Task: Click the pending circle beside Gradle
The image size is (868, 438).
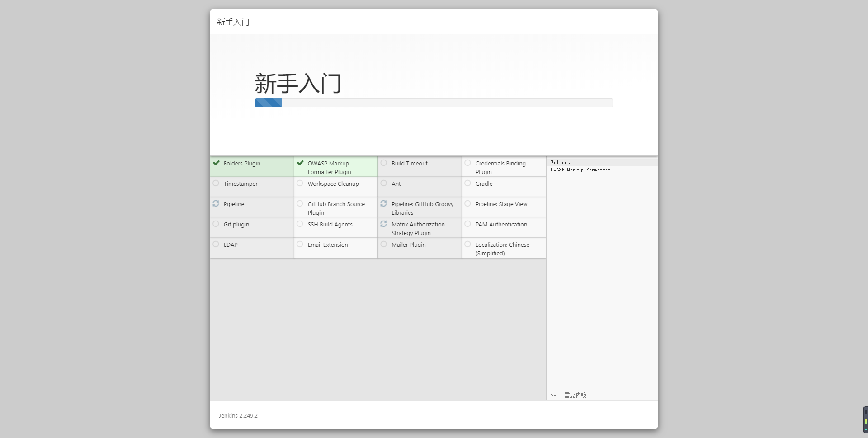Action: pos(468,184)
